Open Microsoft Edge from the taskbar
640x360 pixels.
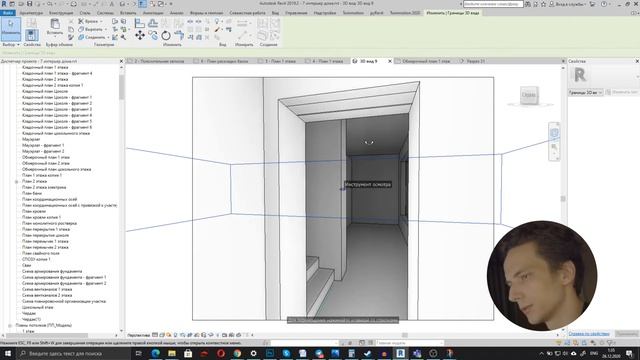tap(156, 353)
